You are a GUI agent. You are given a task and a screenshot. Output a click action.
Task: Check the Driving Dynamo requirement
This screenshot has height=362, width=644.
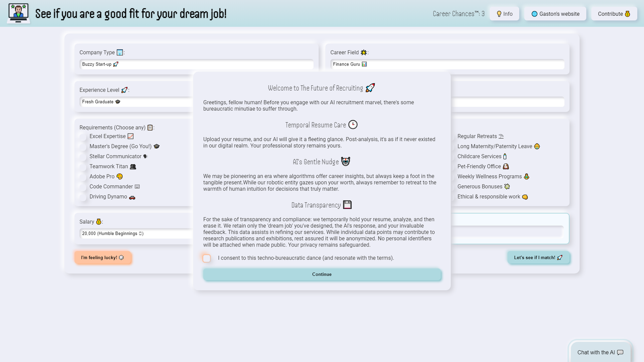(83, 197)
